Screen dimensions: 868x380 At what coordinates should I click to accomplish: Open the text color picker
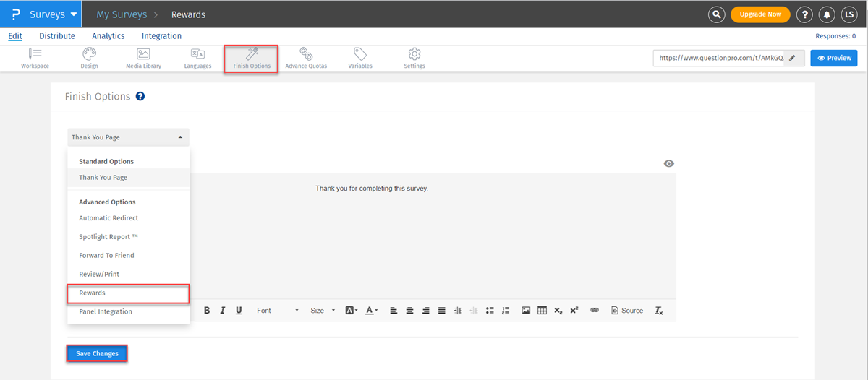[x=371, y=311]
